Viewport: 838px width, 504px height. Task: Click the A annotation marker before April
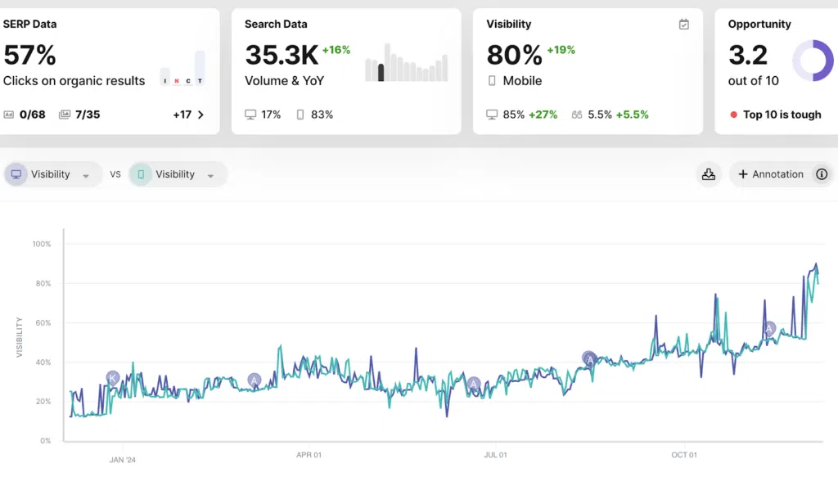pos(255,380)
